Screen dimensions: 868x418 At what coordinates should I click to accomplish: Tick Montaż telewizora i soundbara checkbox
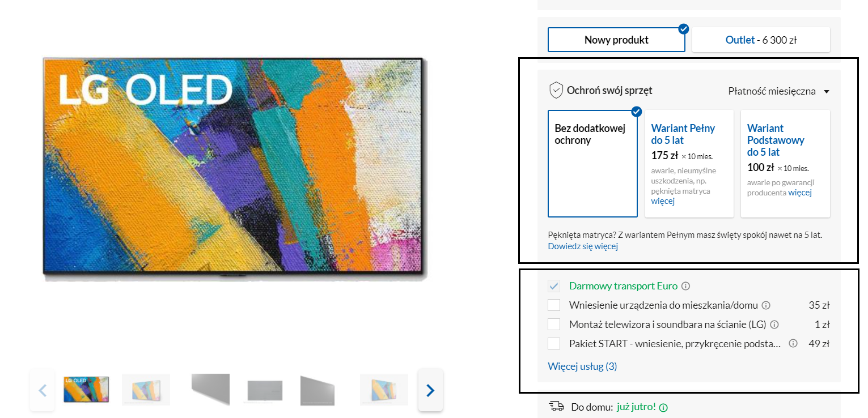pyautogui.click(x=554, y=325)
